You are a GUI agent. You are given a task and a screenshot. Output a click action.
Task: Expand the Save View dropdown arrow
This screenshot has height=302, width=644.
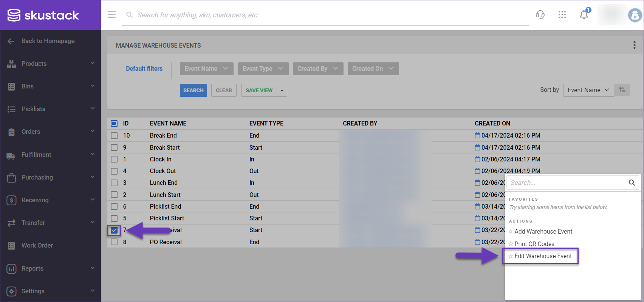click(282, 90)
